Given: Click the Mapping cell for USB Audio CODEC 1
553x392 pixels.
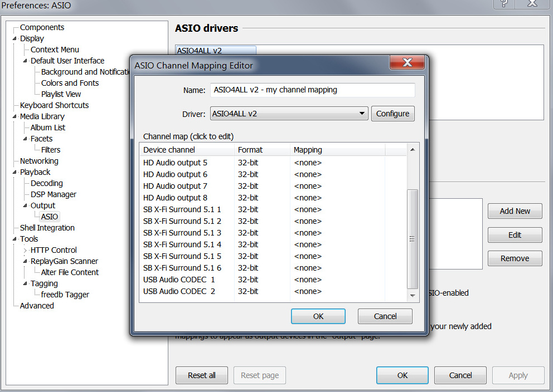Looking at the screenshot, I should point(308,280).
